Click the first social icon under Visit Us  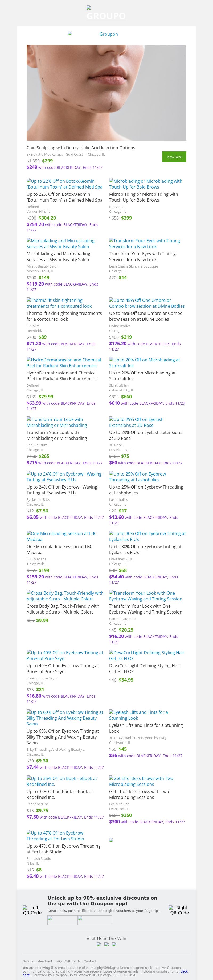pyautogui.click(x=99, y=944)
